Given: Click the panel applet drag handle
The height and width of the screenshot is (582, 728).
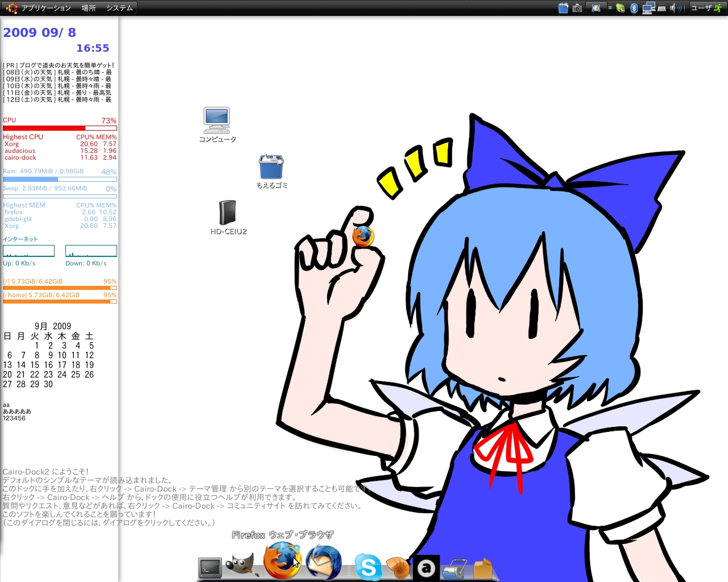Looking at the screenshot, I should click(610, 8).
